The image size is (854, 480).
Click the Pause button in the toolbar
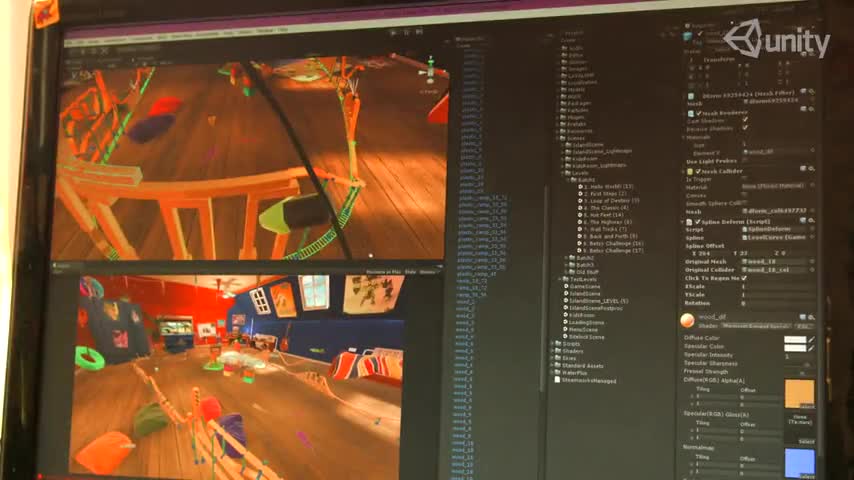406,32
